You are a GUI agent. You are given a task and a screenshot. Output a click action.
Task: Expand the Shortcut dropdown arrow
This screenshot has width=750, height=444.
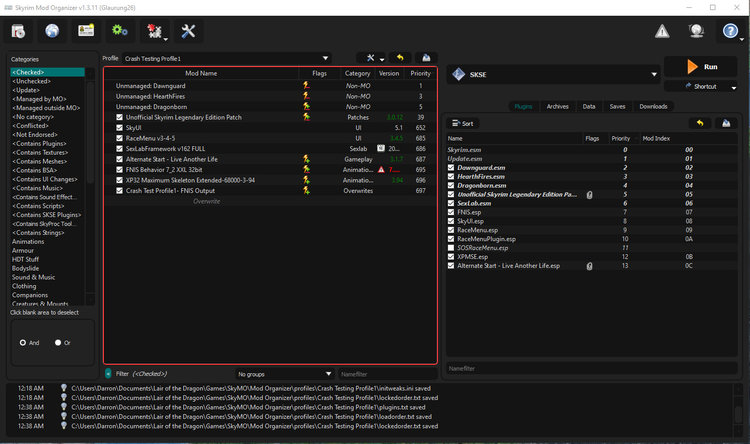click(x=734, y=87)
